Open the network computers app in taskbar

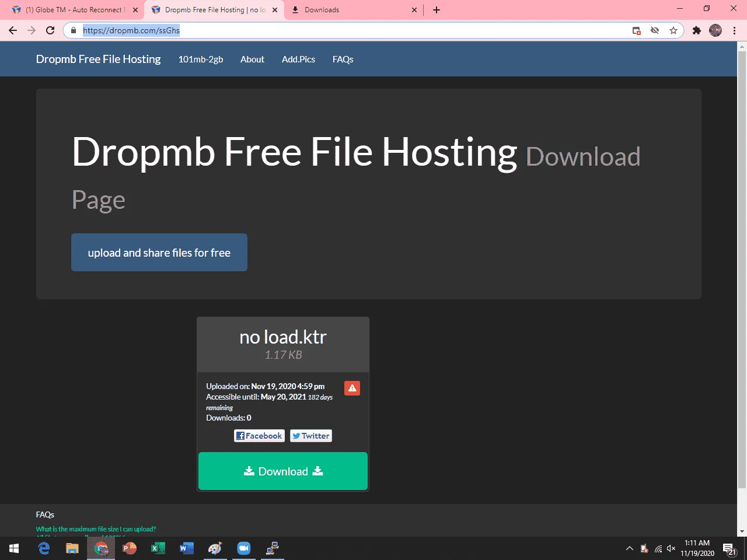pyautogui.click(x=273, y=548)
